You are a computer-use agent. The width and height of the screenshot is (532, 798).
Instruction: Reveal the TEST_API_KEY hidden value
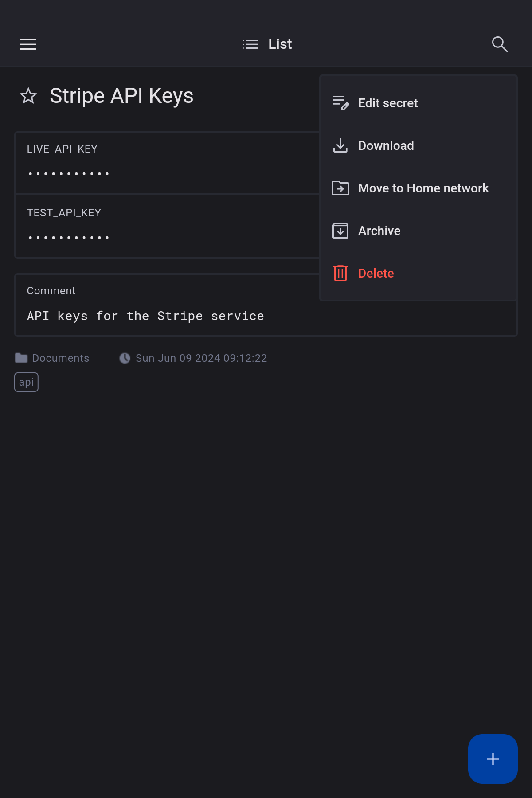pos(69,238)
